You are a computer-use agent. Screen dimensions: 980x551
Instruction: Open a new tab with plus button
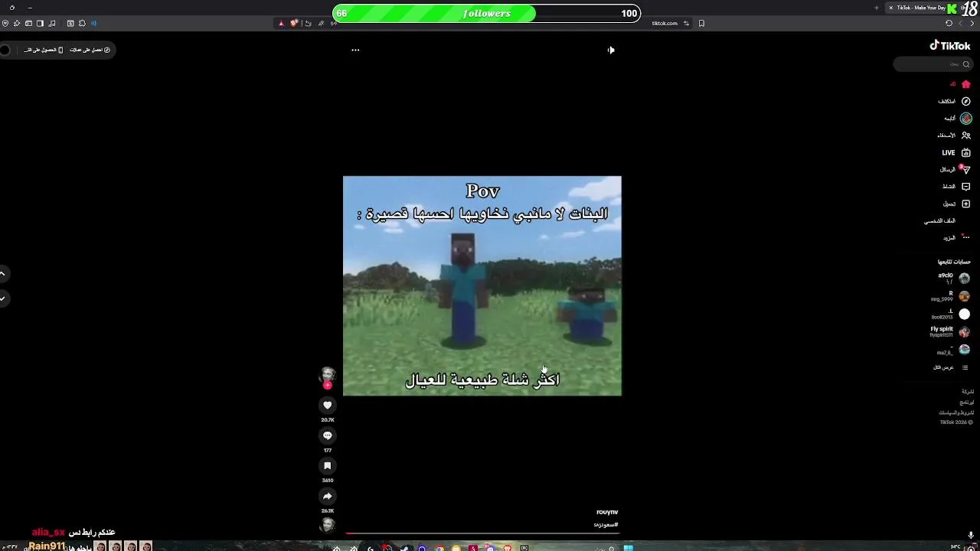877,8
